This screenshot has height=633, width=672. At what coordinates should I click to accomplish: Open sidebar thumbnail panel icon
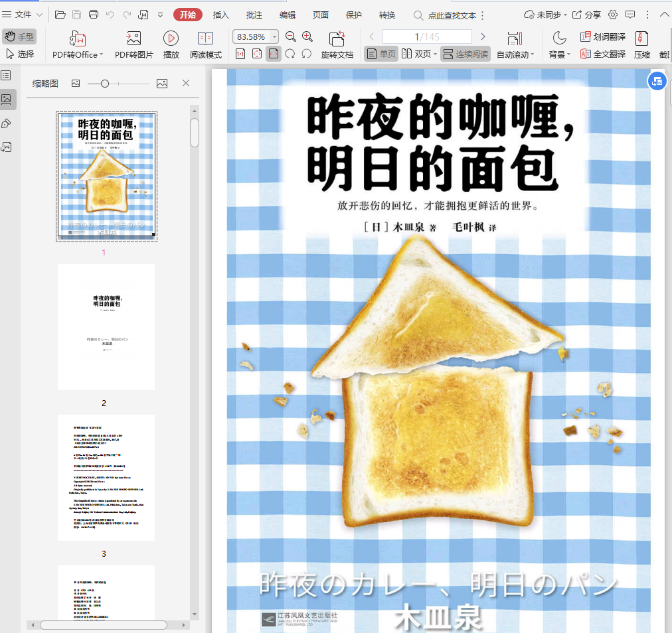[7, 100]
